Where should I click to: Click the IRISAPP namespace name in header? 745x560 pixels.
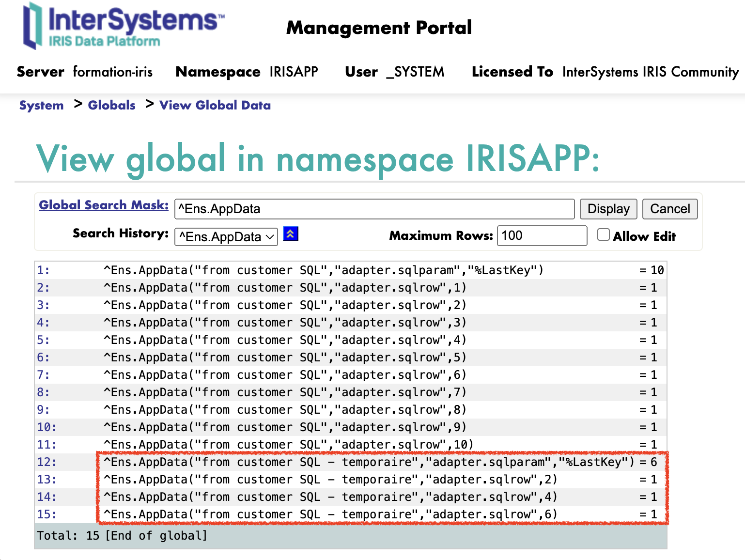pos(294,72)
